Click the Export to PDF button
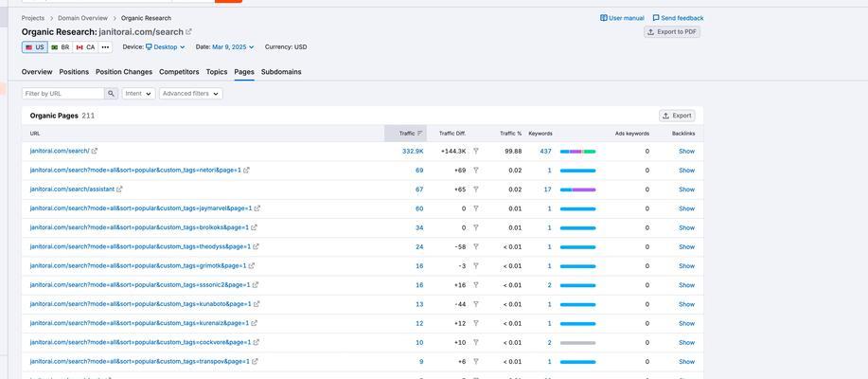The height and width of the screenshot is (379, 868). pyautogui.click(x=672, y=32)
